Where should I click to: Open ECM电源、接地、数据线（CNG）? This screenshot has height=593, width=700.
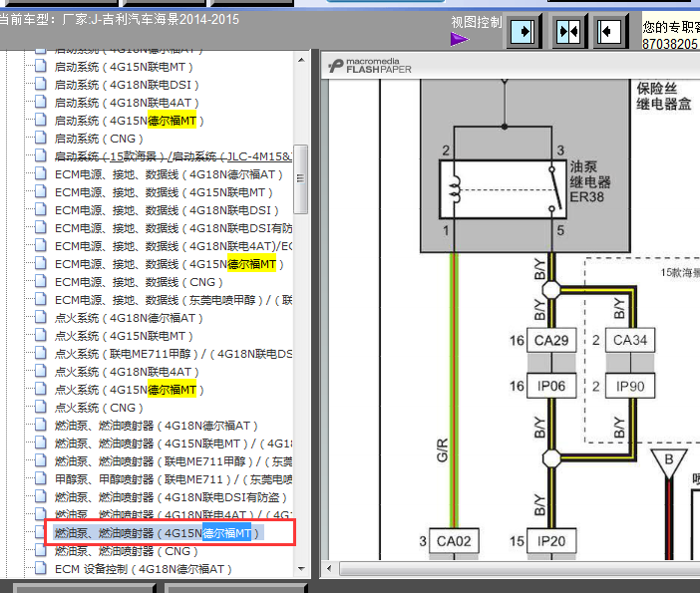pyautogui.click(x=139, y=282)
